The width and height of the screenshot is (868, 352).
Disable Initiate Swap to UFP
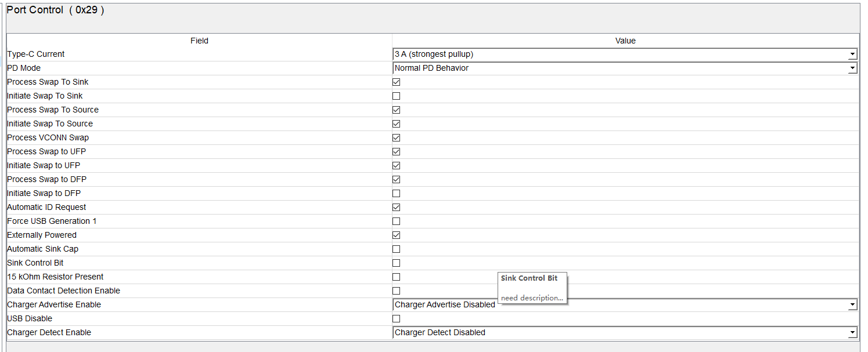tap(396, 165)
